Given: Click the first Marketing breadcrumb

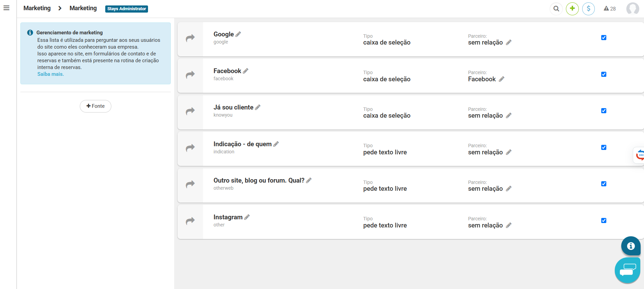Looking at the screenshot, I should pyautogui.click(x=37, y=8).
